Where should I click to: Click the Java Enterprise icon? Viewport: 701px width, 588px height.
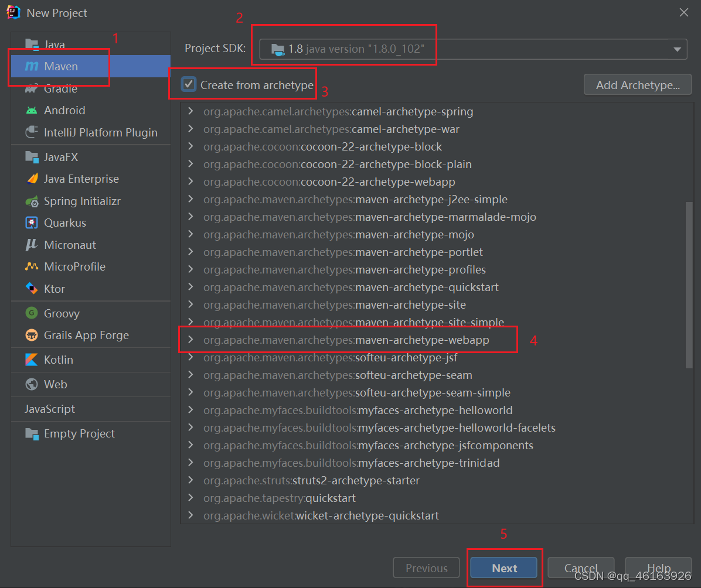32,179
